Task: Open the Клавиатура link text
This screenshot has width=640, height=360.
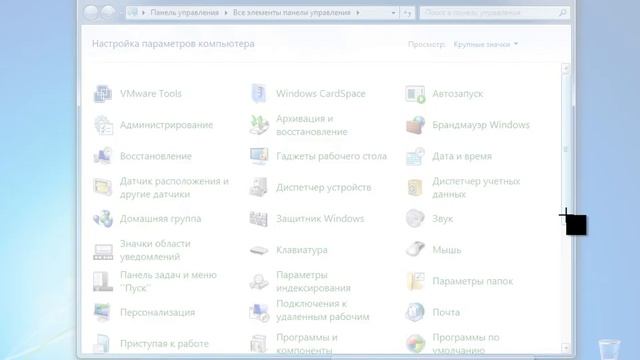Action: 302,250
